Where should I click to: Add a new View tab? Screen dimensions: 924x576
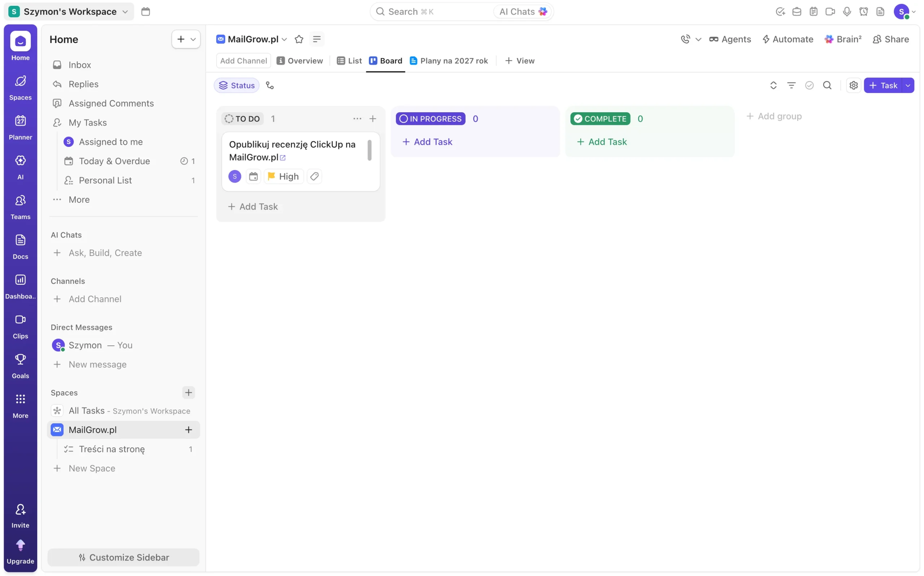[x=519, y=61]
